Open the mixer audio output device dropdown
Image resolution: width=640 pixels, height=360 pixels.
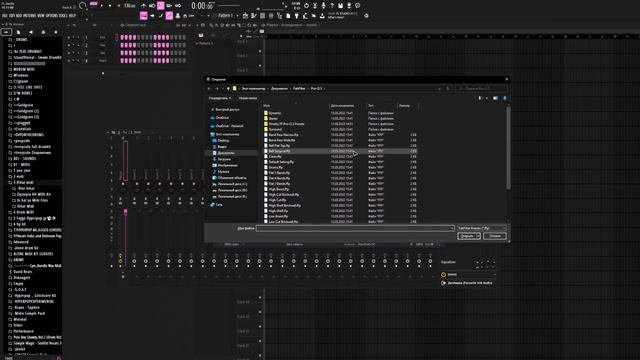(x=468, y=283)
